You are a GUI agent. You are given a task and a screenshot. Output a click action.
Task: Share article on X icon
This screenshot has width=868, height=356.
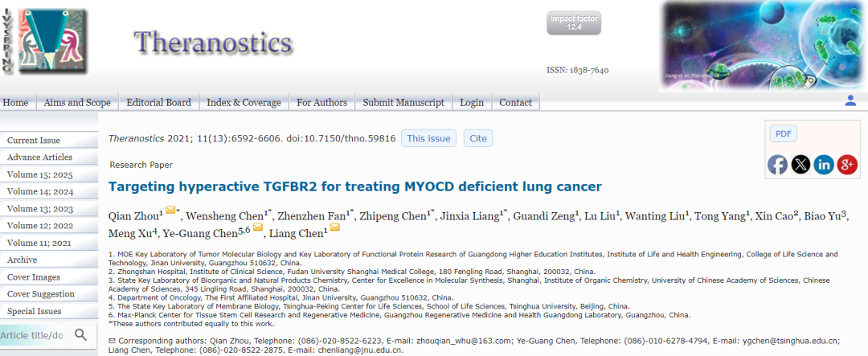click(800, 165)
